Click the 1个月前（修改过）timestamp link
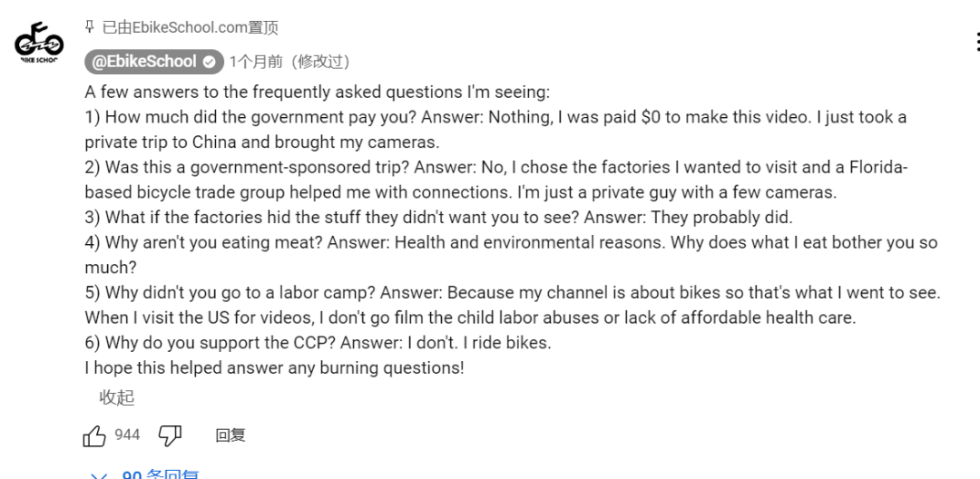980x479 pixels. [x=289, y=62]
